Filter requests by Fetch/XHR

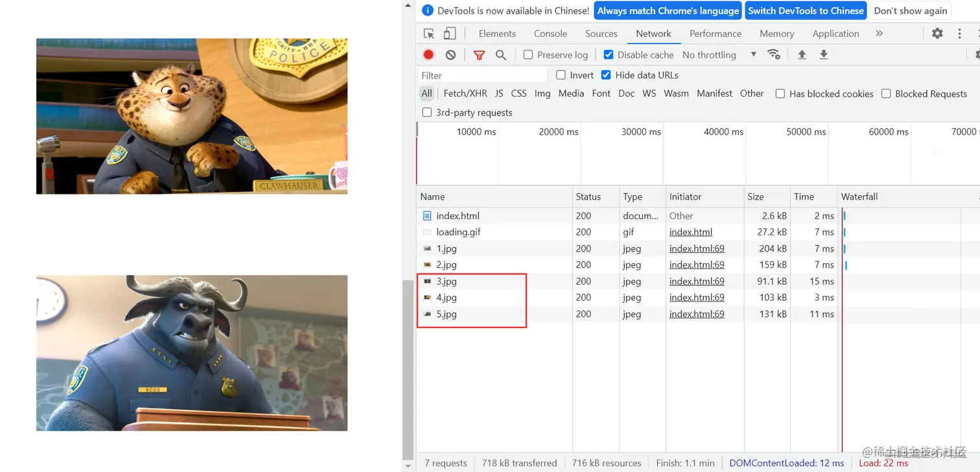coord(465,93)
